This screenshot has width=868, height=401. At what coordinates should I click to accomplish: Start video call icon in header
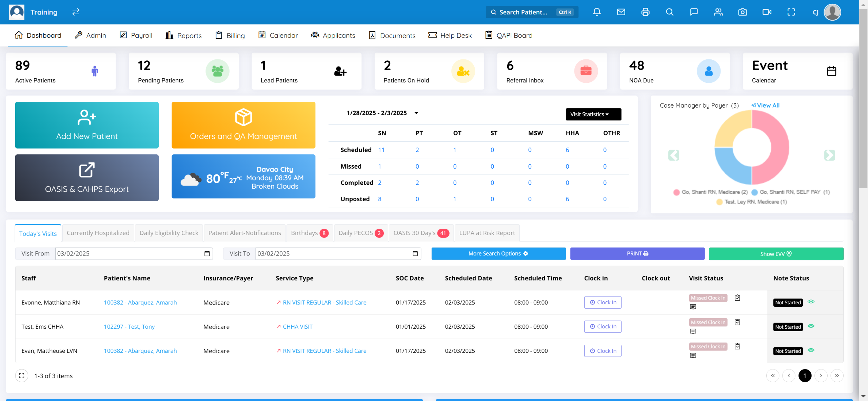[767, 12]
